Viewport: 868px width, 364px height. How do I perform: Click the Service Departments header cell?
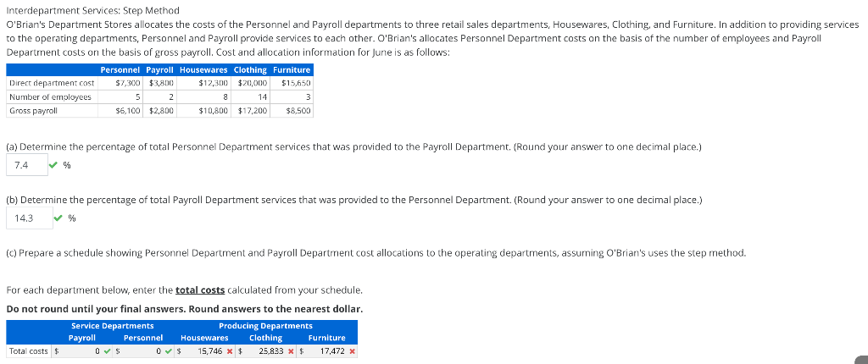click(x=113, y=326)
